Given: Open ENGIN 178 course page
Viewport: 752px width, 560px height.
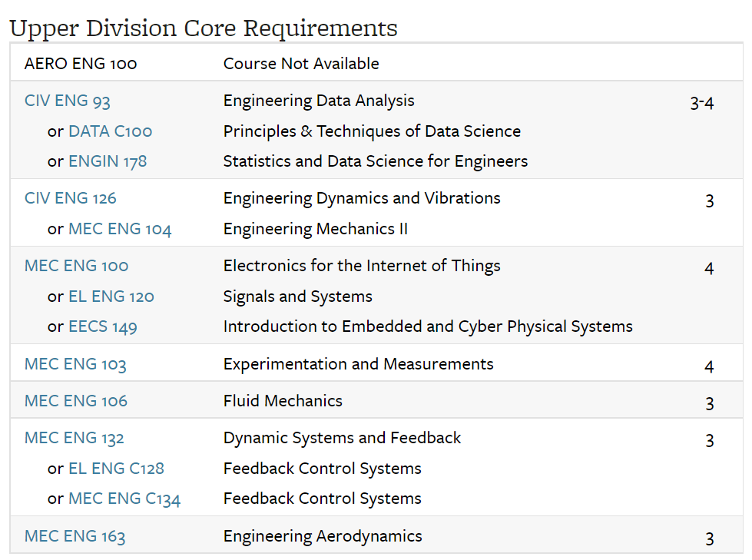Looking at the screenshot, I should point(108,161).
